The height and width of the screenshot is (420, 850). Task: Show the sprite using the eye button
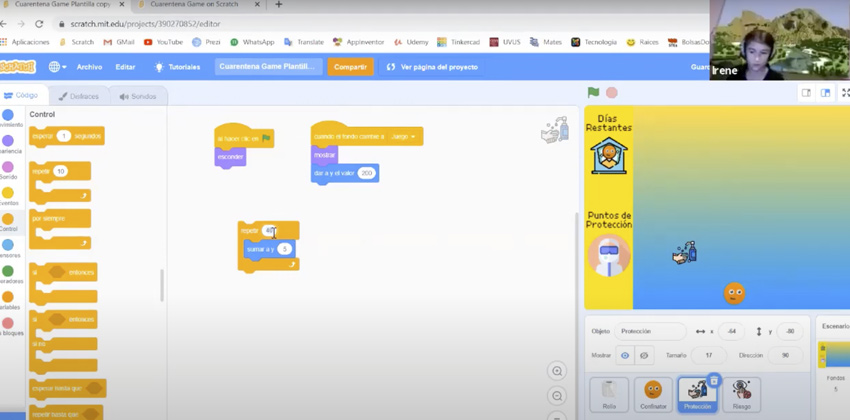click(x=625, y=355)
